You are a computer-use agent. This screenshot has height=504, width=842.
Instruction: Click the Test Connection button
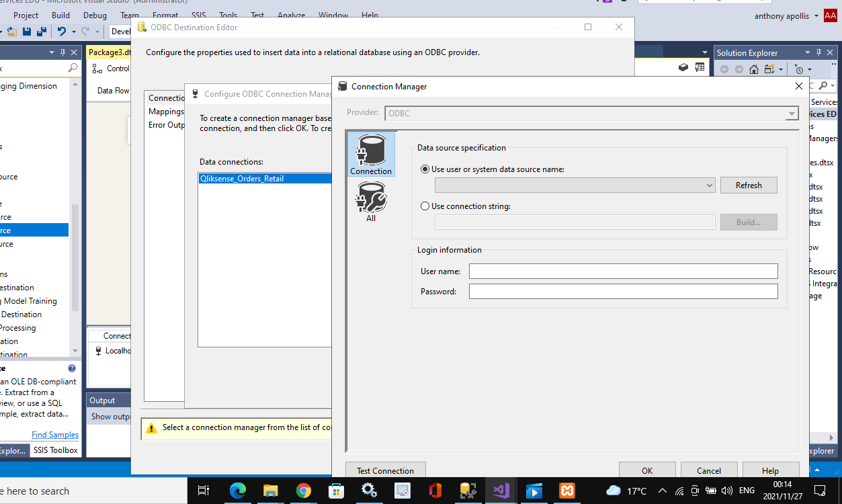pos(385,470)
